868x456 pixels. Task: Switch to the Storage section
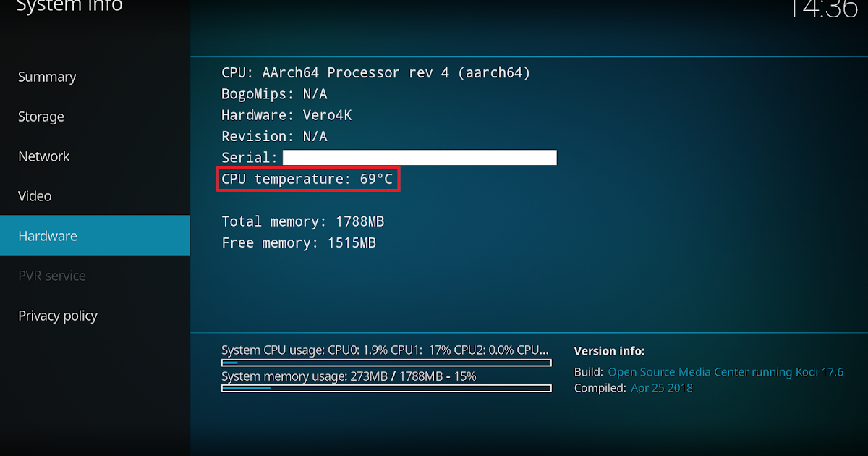(41, 117)
